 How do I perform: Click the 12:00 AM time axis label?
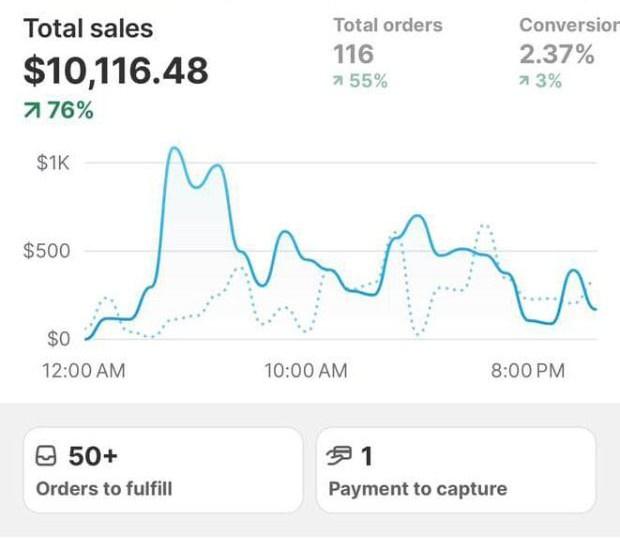click(x=84, y=371)
